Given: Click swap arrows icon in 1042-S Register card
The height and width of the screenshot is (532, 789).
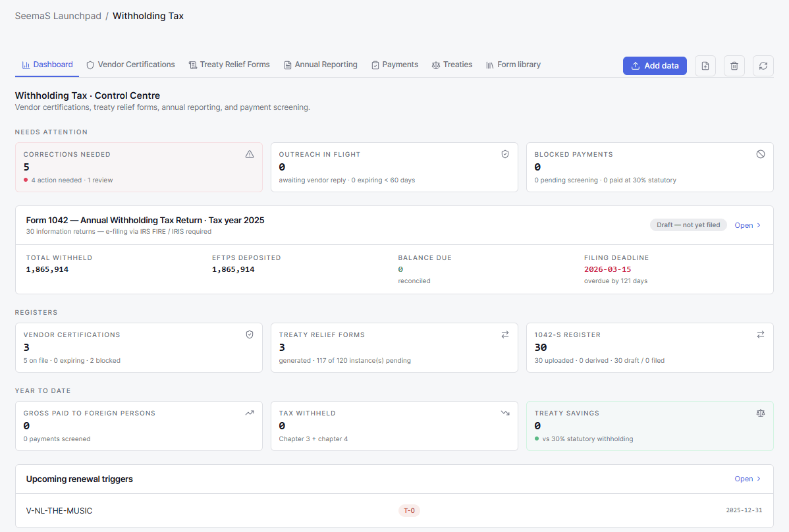Looking at the screenshot, I should 760,334.
